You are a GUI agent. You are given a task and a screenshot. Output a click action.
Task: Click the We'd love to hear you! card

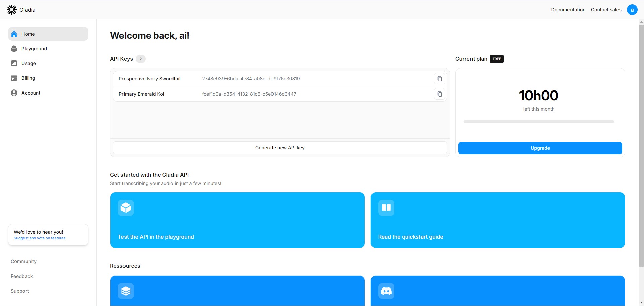pos(48,235)
